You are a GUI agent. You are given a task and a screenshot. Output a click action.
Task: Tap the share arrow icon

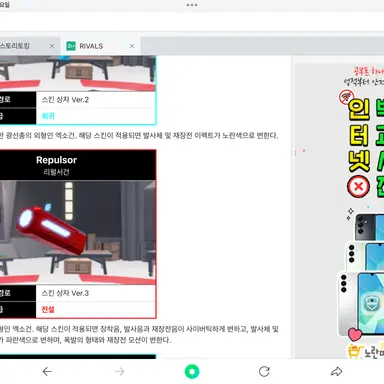[x=336, y=371]
